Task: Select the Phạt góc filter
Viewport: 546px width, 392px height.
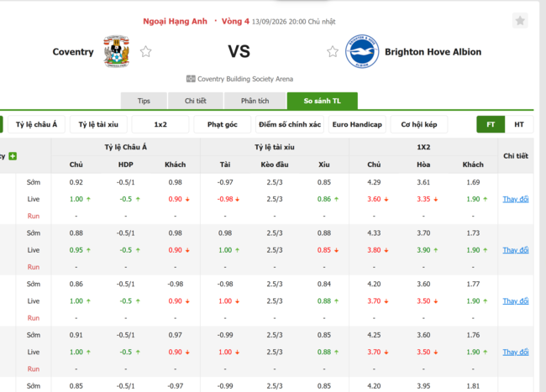Action: (222, 124)
